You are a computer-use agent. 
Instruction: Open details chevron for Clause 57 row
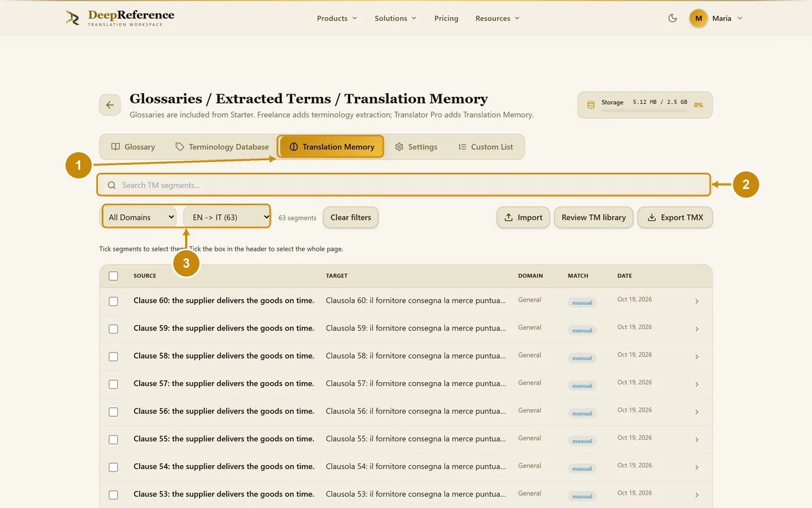[697, 384]
